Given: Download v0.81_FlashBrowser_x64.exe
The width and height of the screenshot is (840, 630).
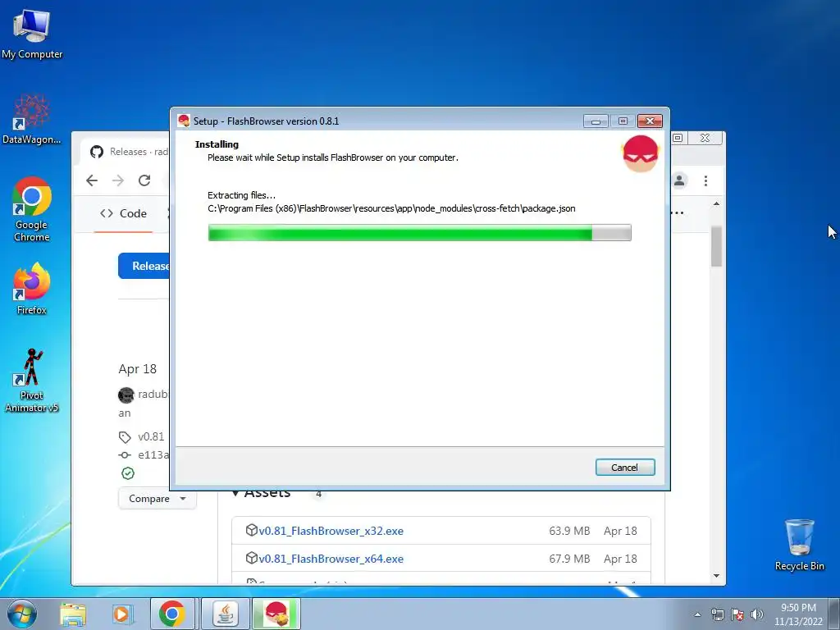Looking at the screenshot, I should [331, 559].
